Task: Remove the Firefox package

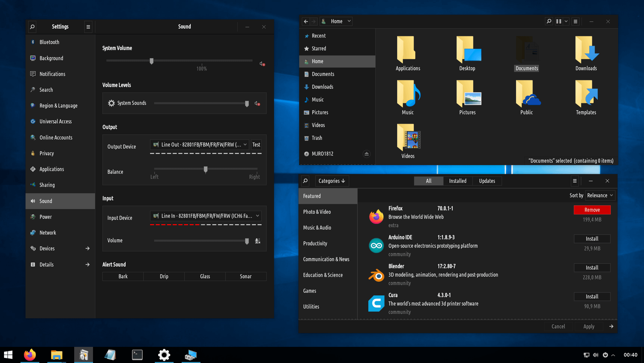Action: [592, 210]
